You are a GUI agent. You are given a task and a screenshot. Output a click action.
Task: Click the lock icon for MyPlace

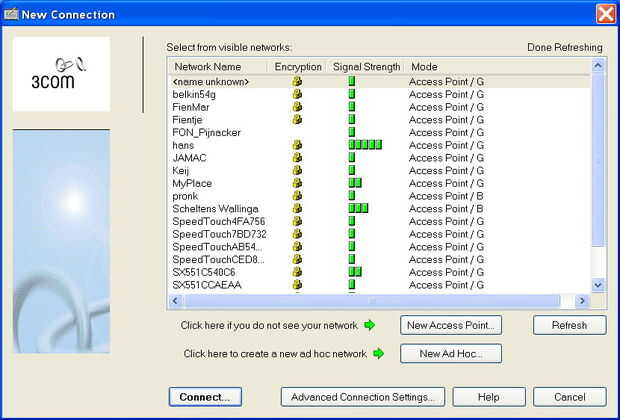[x=297, y=183]
